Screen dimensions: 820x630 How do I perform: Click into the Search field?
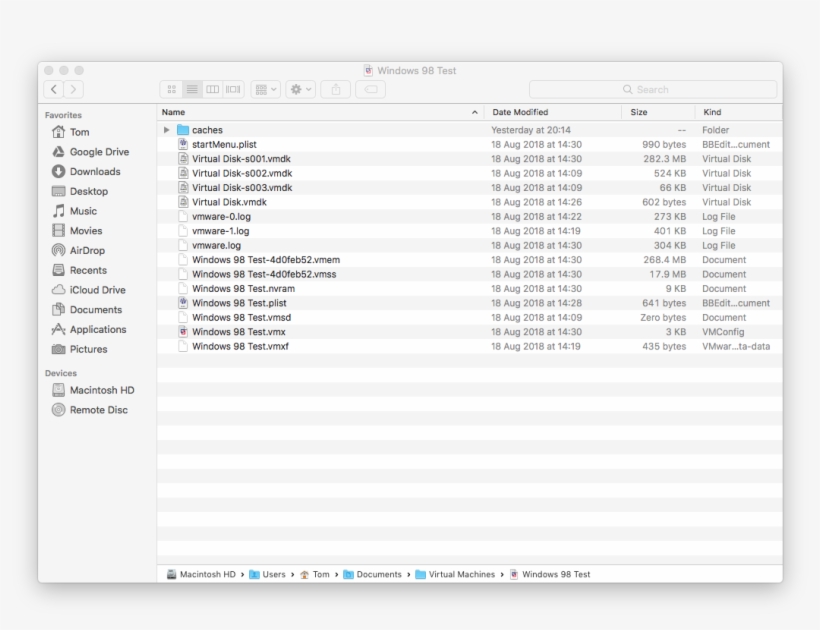[x=653, y=89]
